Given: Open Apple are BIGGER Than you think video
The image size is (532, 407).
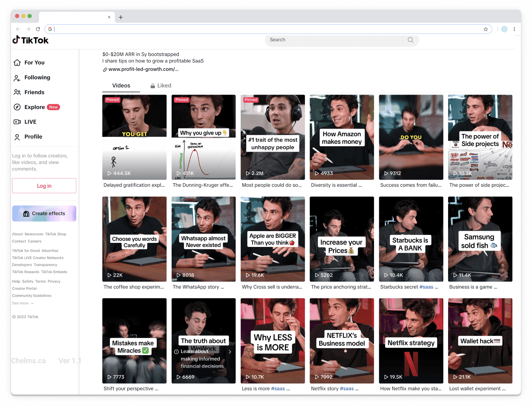Looking at the screenshot, I should tap(273, 239).
